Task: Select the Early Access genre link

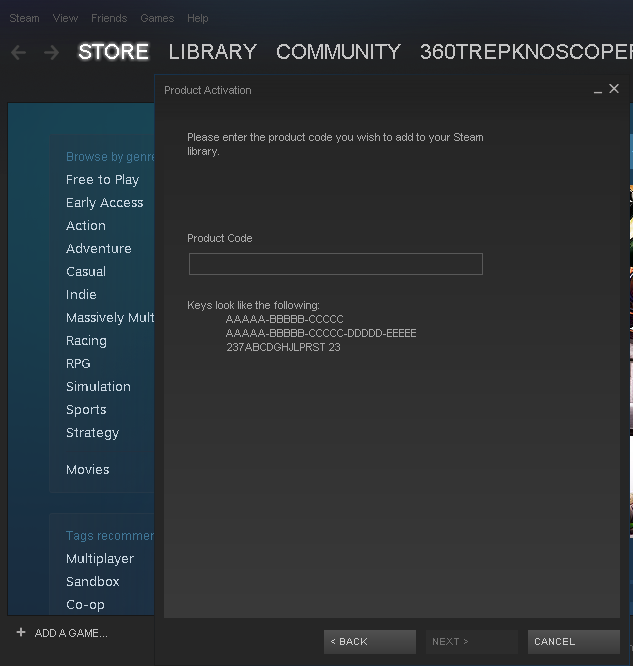Action: coord(104,203)
